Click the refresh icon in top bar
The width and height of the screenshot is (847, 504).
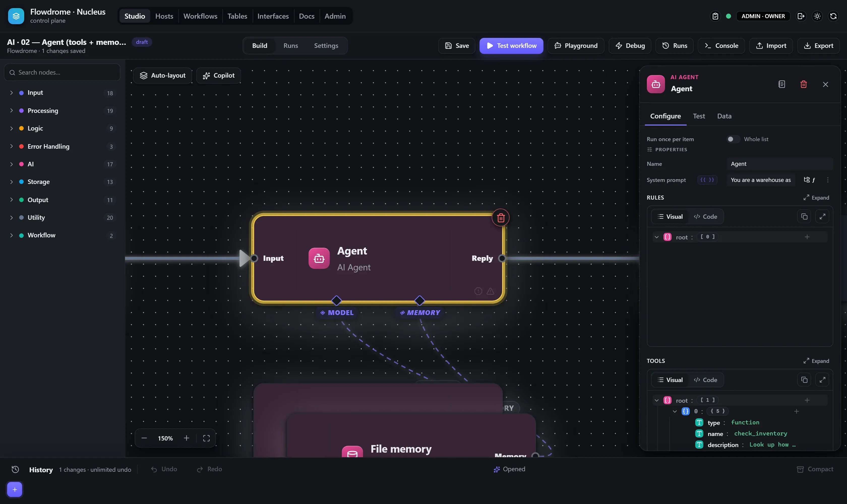click(833, 16)
